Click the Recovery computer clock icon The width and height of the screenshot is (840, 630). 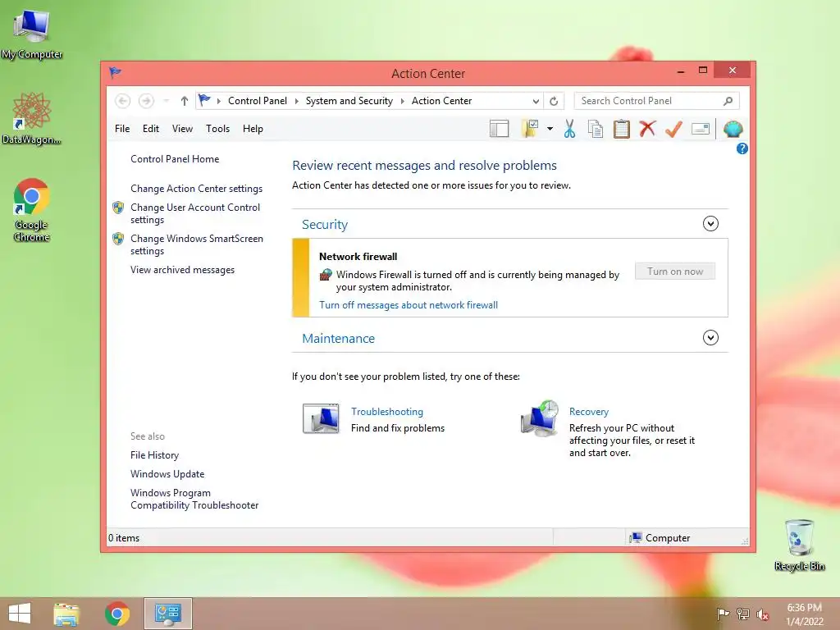(540, 418)
